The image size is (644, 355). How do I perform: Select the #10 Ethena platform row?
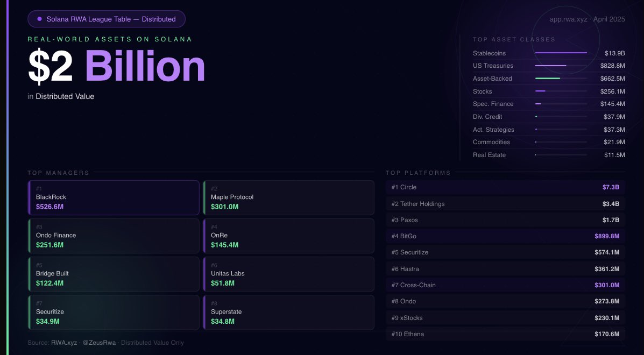505,334
